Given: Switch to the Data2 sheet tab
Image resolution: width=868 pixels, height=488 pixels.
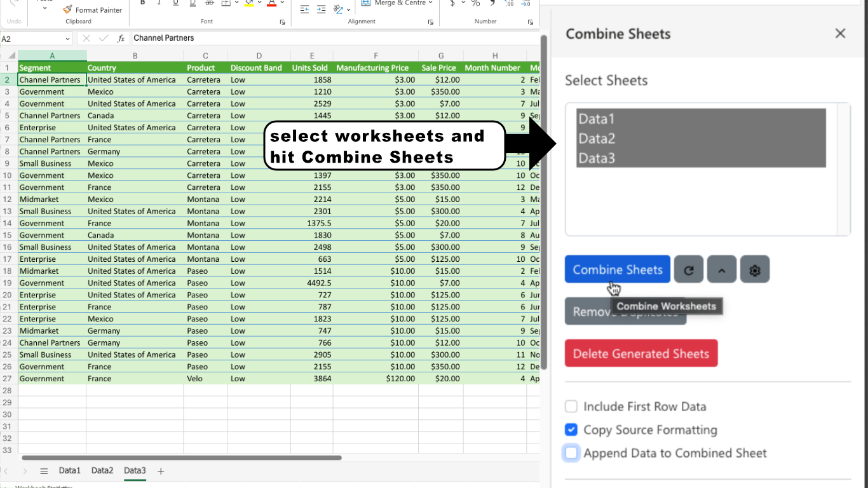Looking at the screenshot, I should [102, 471].
